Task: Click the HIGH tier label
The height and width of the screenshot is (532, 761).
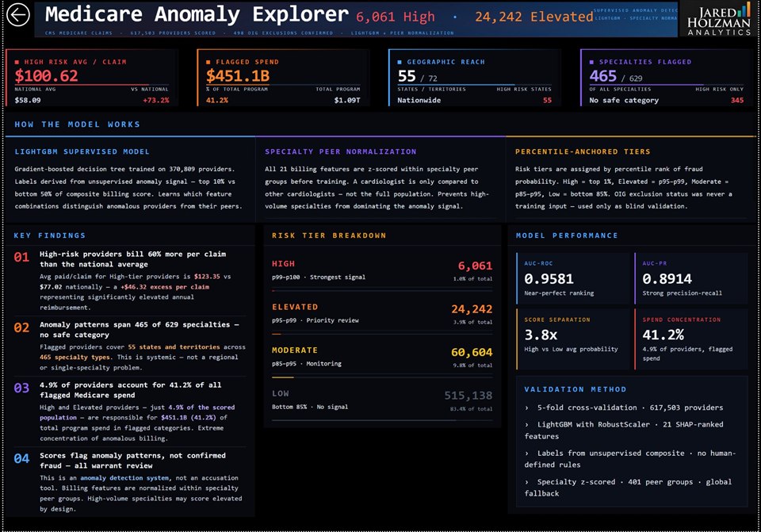Action: 283,263
